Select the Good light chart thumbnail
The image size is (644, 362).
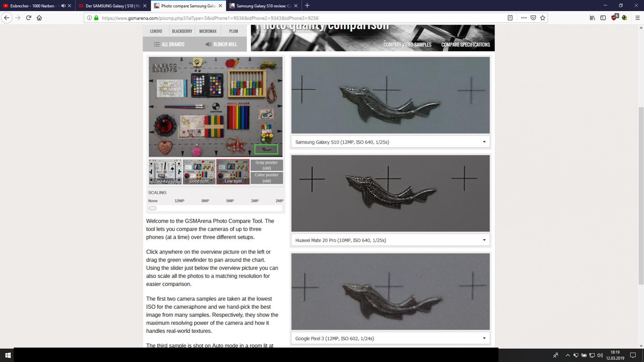pos(199,172)
